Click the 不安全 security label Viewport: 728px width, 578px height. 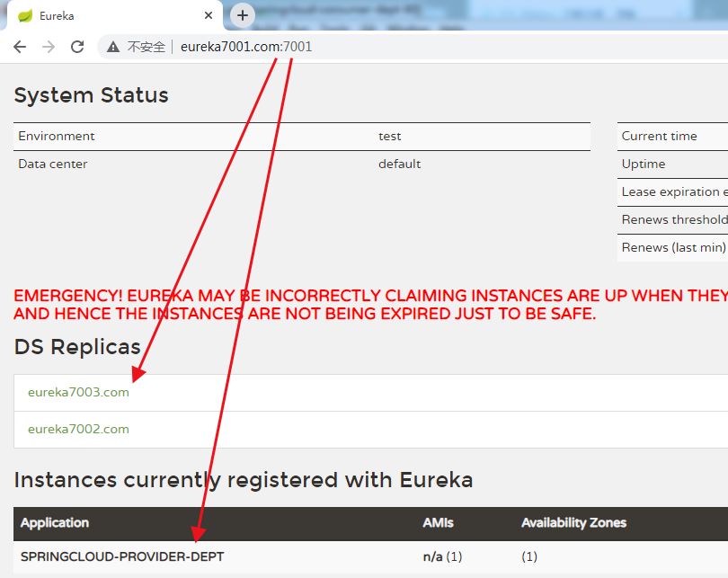click(146, 47)
